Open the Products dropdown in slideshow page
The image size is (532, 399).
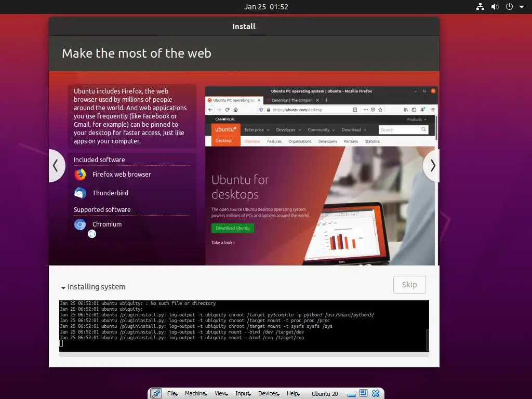417,119
